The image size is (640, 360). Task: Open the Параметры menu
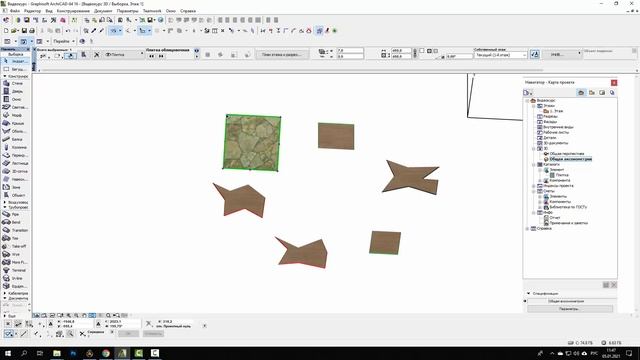[x=128, y=11]
